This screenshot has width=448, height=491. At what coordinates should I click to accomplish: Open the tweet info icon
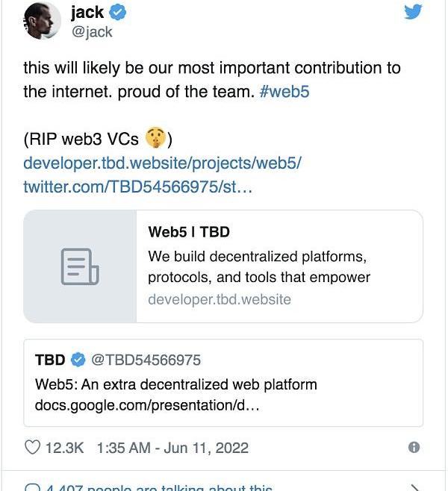click(x=414, y=448)
